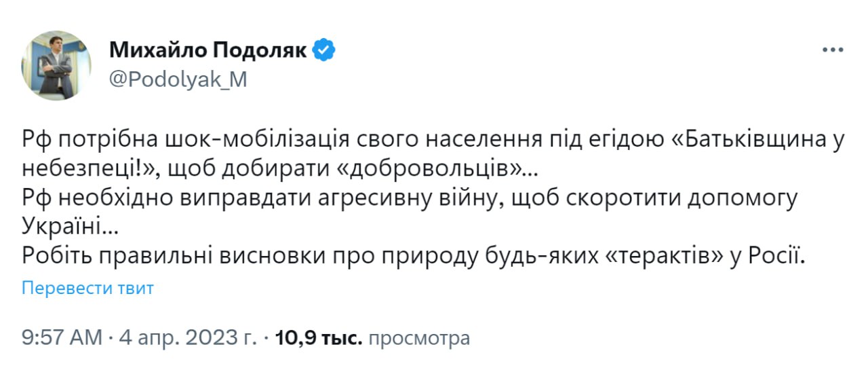The height and width of the screenshot is (370, 868).
Task: Open the three-dot more options menu
Action: (x=832, y=50)
